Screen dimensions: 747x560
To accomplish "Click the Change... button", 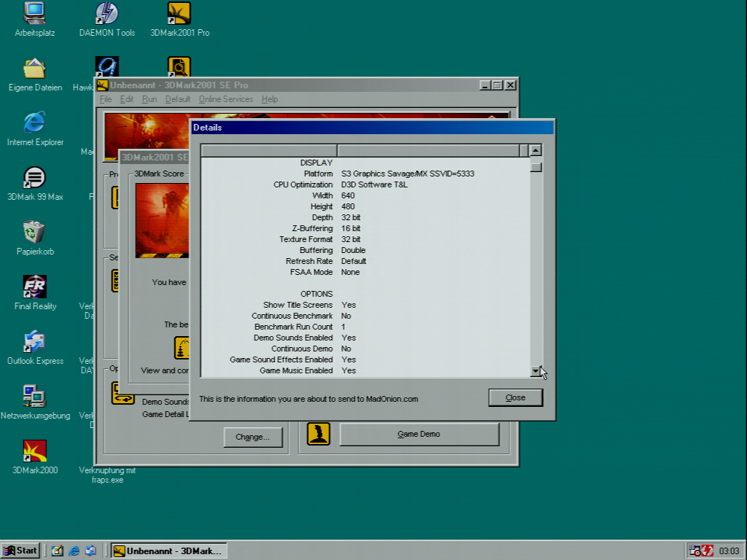I will click(x=252, y=437).
